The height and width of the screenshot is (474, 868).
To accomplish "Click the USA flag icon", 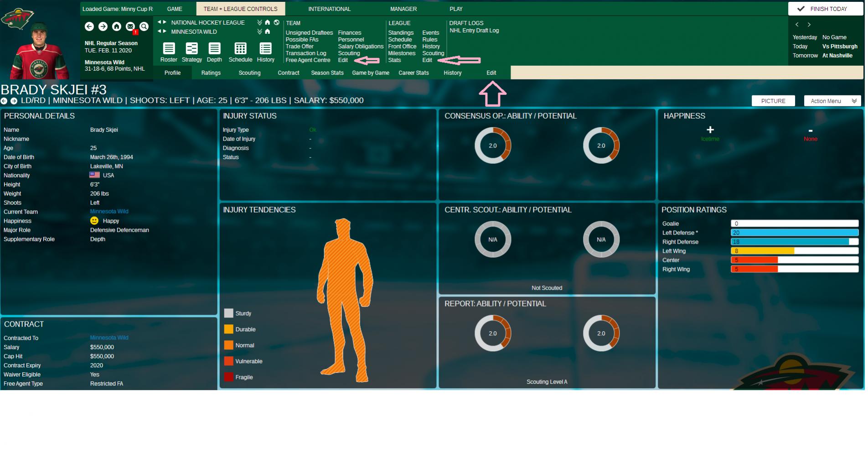I will tap(95, 175).
